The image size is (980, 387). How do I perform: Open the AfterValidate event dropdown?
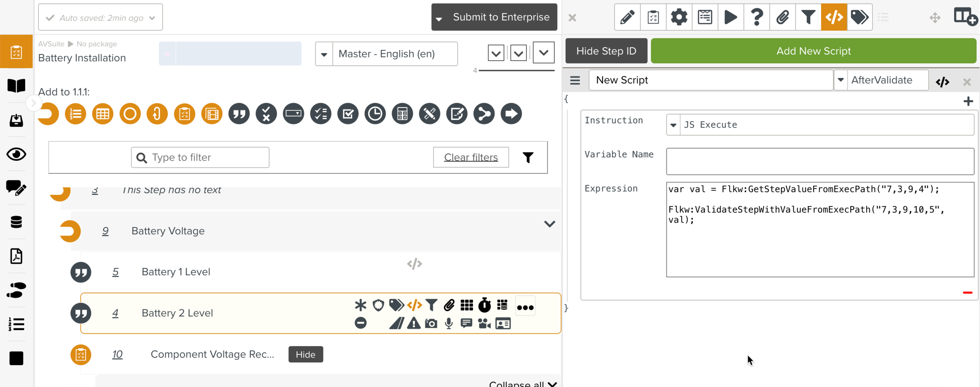click(841, 80)
